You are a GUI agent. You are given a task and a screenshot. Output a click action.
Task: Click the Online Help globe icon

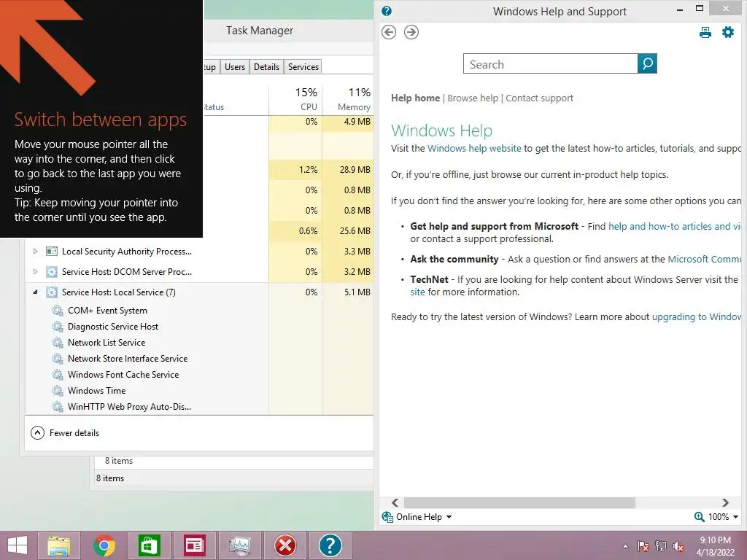click(387, 517)
